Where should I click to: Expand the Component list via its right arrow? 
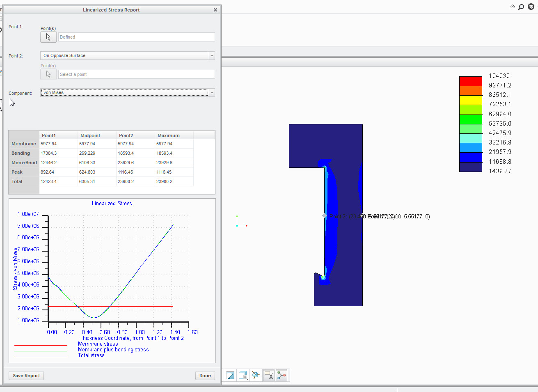(212, 92)
